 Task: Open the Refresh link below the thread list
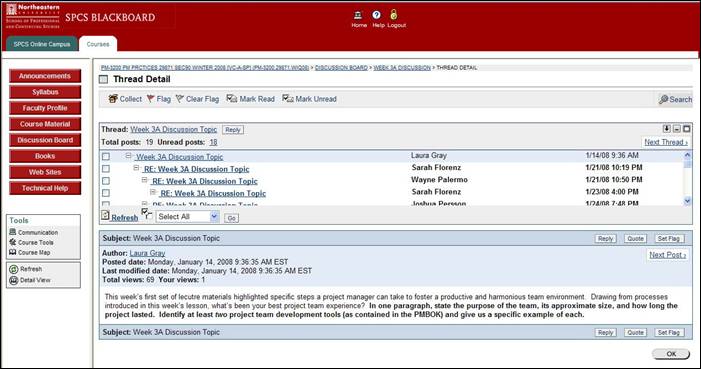124,218
